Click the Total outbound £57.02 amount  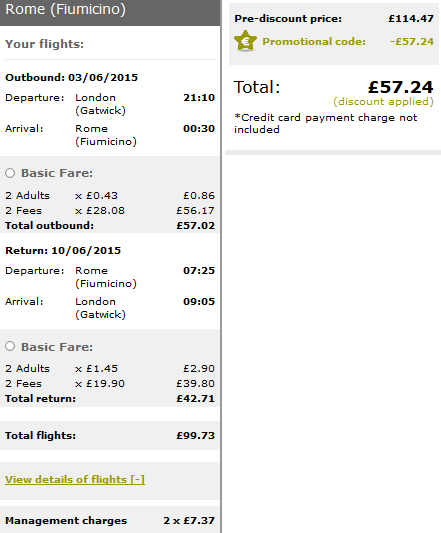point(196,226)
